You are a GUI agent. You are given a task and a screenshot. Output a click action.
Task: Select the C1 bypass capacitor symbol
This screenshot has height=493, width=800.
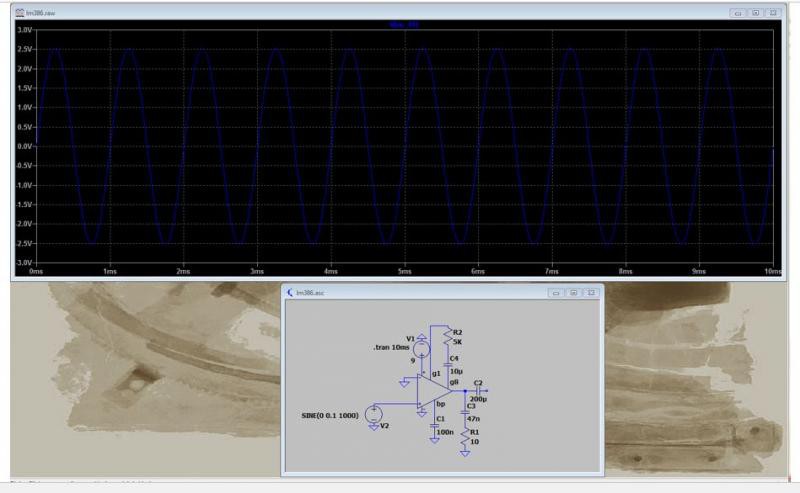tap(434, 426)
